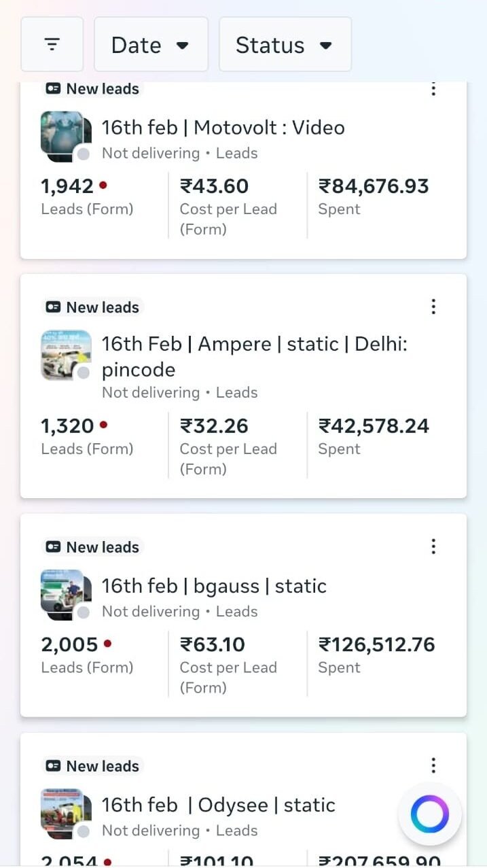This screenshot has height=868, width=487.
Task: Tap New leads badge on bgauss card
Action: click(92, 547)
